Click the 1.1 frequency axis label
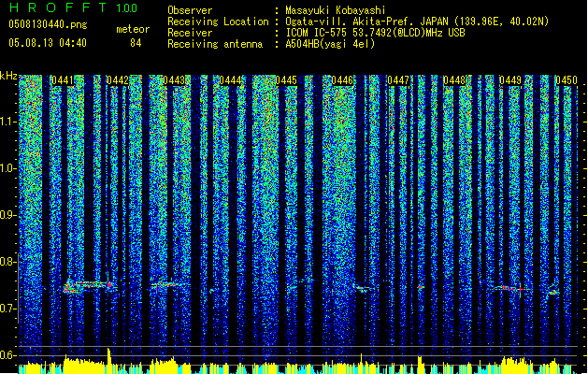This screenshot has height=374, width=588. point(8,122)
